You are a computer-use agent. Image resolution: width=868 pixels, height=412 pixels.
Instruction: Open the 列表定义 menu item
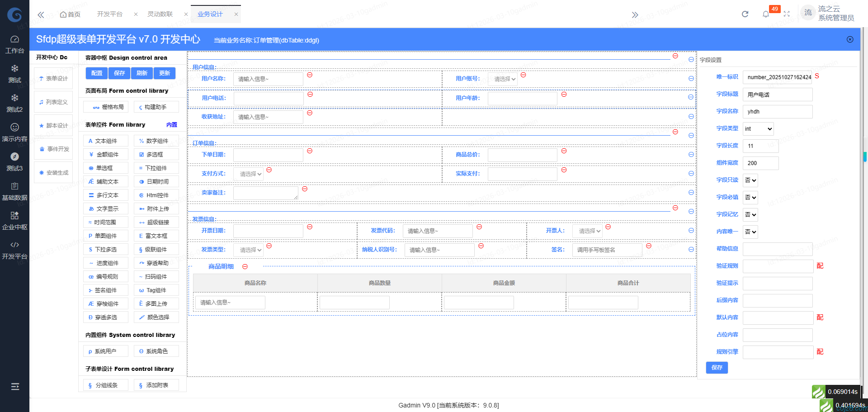tap(53, 102)
